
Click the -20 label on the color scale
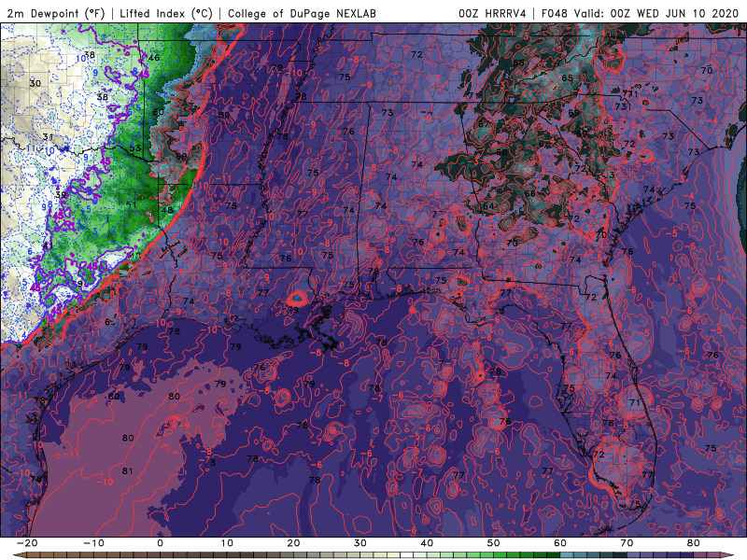(27, 543)
